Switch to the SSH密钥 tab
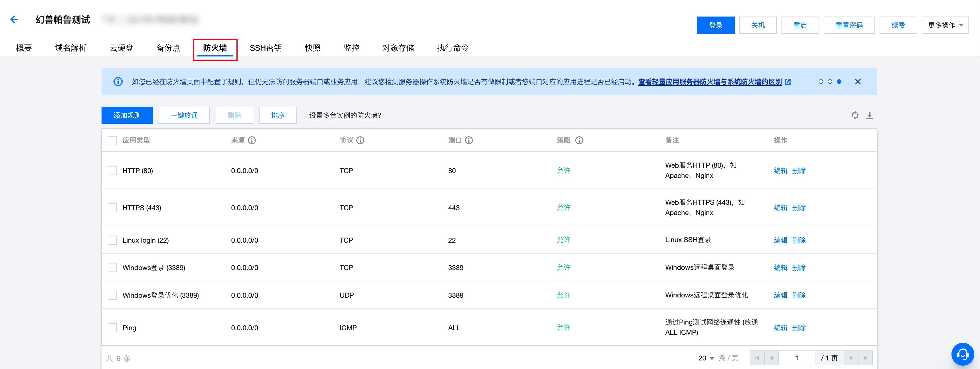This screenshot has width=980, height=369. (x=266, y=48)
